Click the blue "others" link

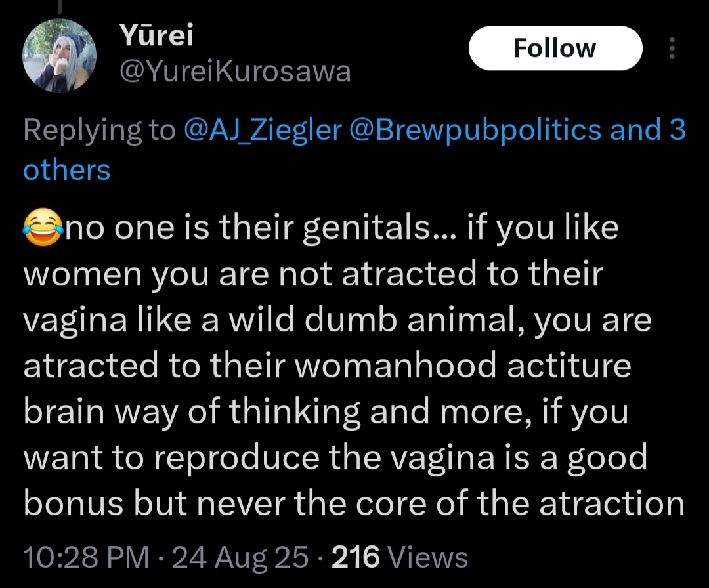pos(66,170)
